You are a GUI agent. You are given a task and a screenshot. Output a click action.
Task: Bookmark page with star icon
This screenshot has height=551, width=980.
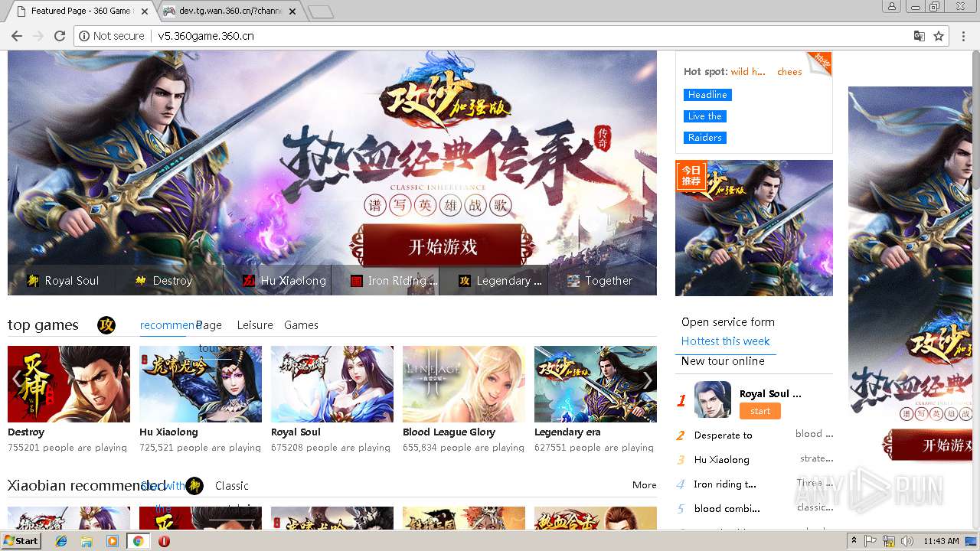point(939,36)
